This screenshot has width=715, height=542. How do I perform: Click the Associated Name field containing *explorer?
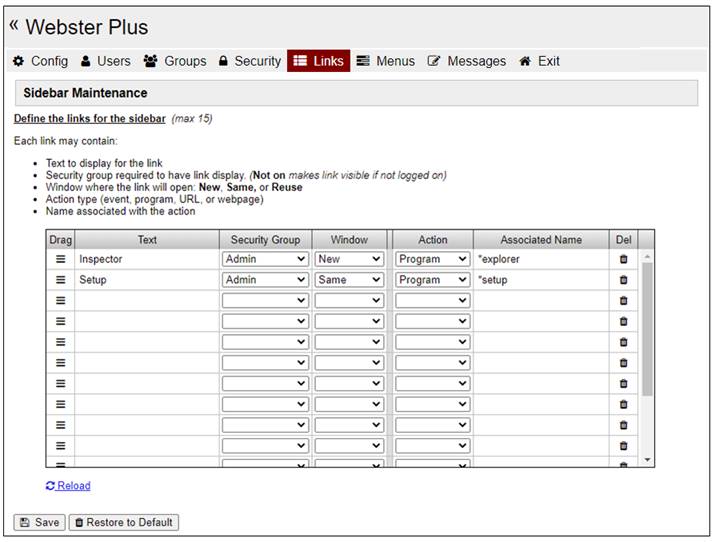pos(540,259)
